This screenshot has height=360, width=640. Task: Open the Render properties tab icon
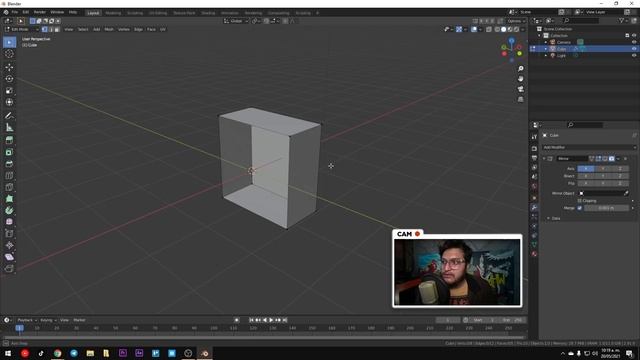[534, 148]
